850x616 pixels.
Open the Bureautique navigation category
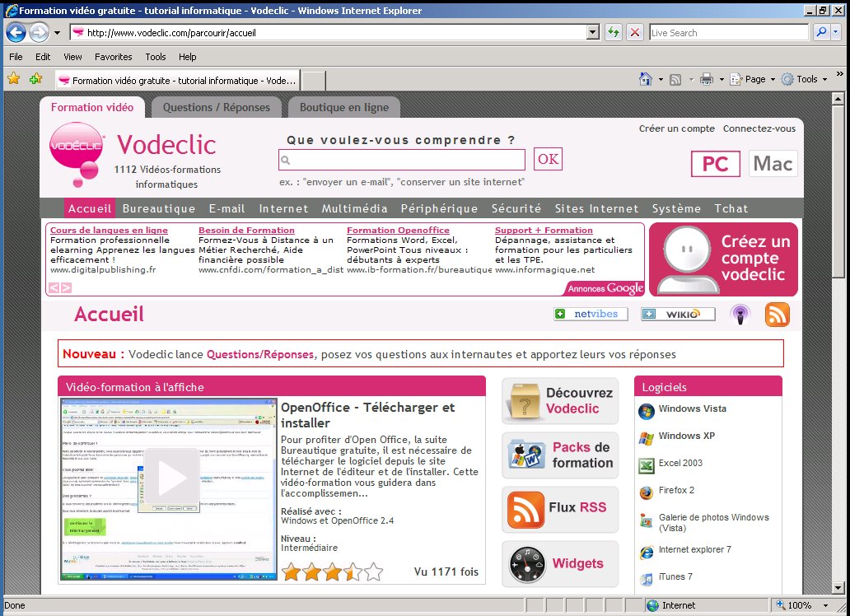159,209
